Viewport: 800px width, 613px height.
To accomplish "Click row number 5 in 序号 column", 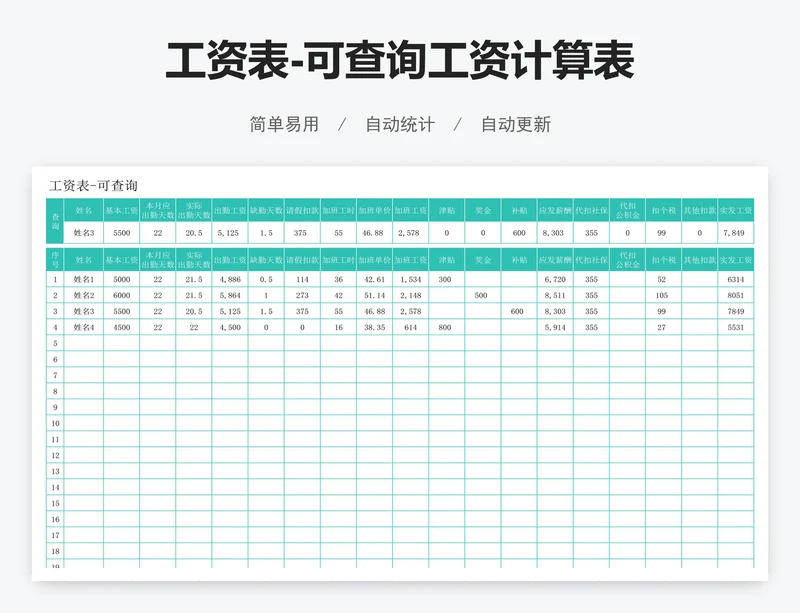I will click(55, 343).
